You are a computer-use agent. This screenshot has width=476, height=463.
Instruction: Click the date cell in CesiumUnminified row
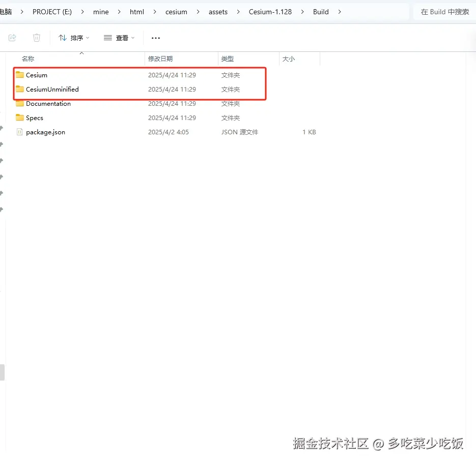pyautogui.click(x=172, y=89)
